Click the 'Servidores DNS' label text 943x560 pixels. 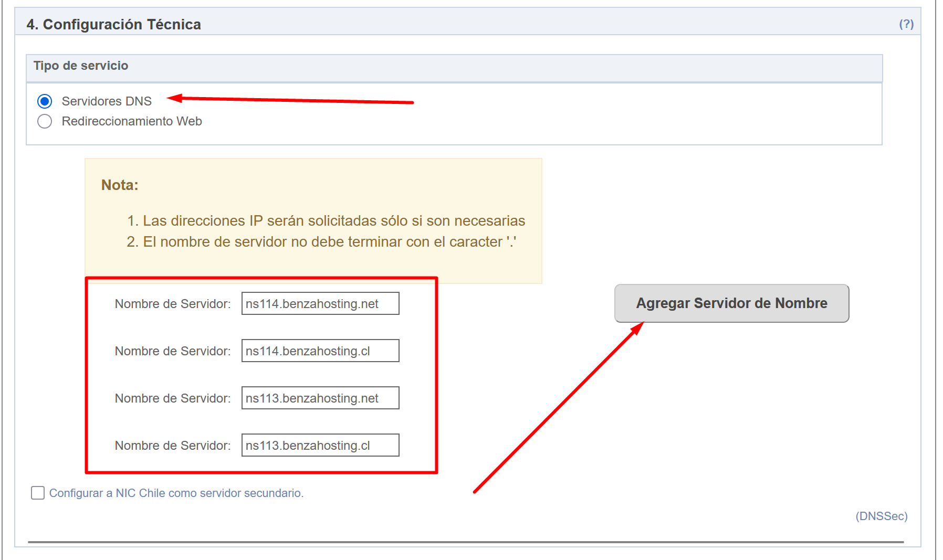coord(107,101)
